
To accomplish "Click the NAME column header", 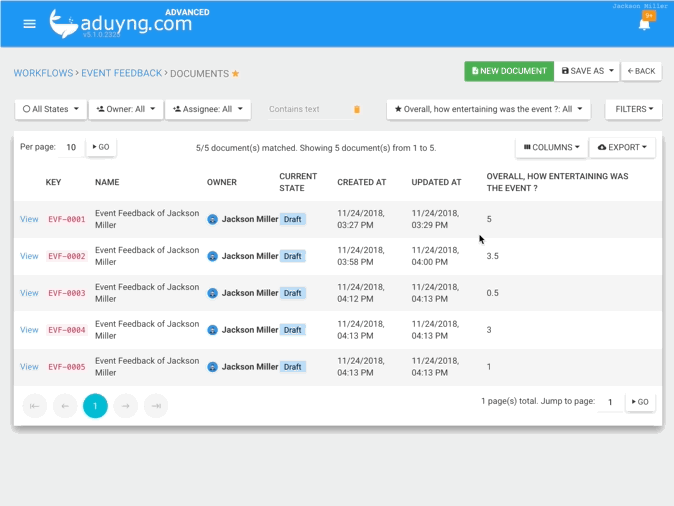I will click(x=107, y=182).
